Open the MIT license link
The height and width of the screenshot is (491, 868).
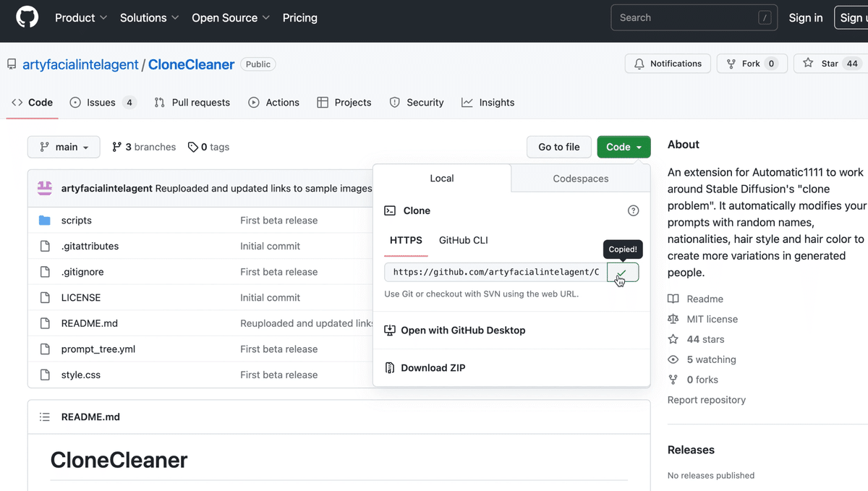(x=712, y=319)
